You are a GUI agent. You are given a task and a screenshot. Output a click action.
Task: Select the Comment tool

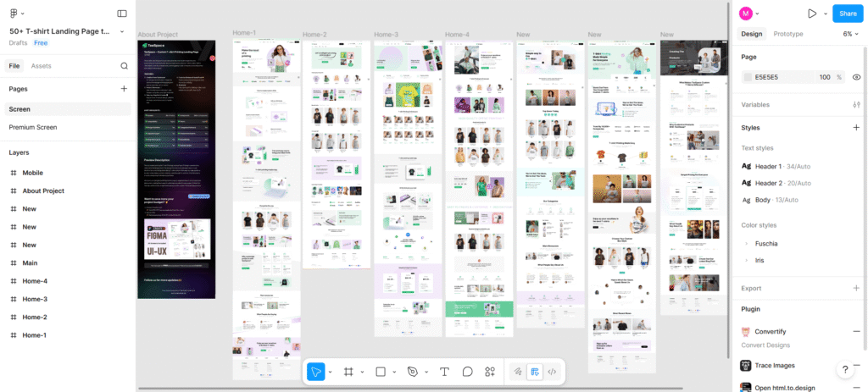(467, 372)
